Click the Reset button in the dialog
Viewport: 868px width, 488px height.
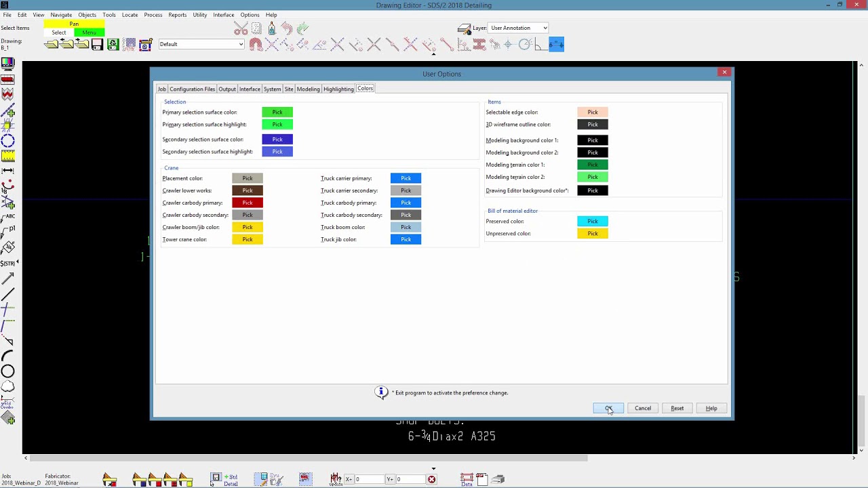coord(677,407)
